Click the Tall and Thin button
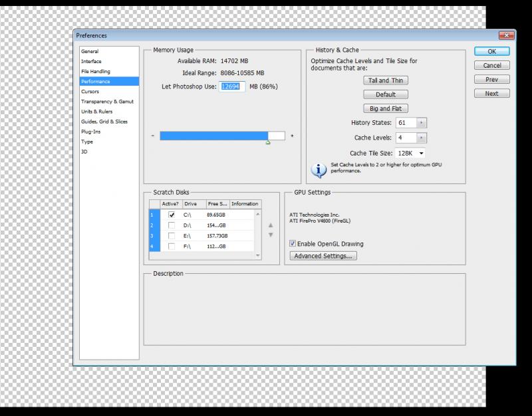 pos(386,80)
